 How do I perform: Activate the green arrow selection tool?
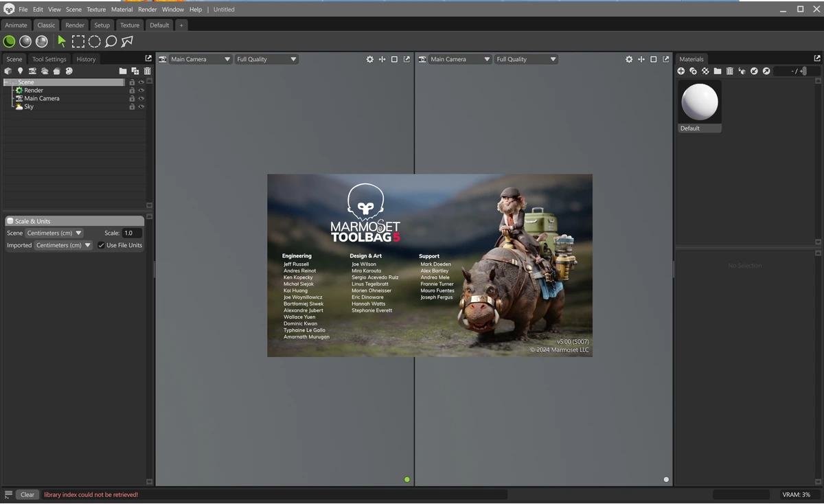[x=62, y=42]
